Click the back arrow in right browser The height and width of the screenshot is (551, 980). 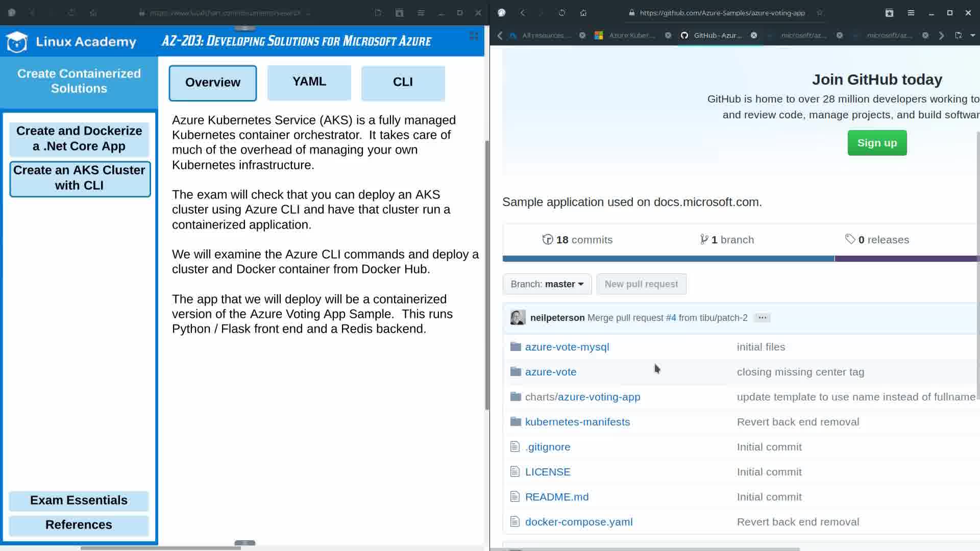[x=523, y=13]
